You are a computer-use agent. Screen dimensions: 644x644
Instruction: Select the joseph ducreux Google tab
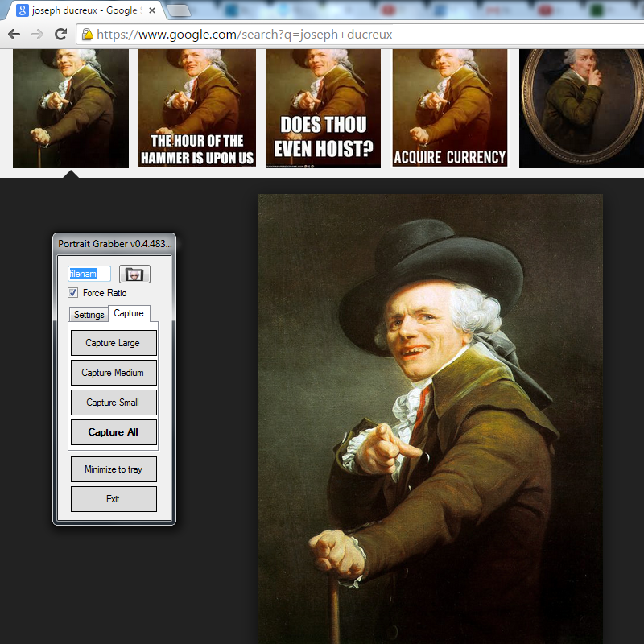(85, 10)
